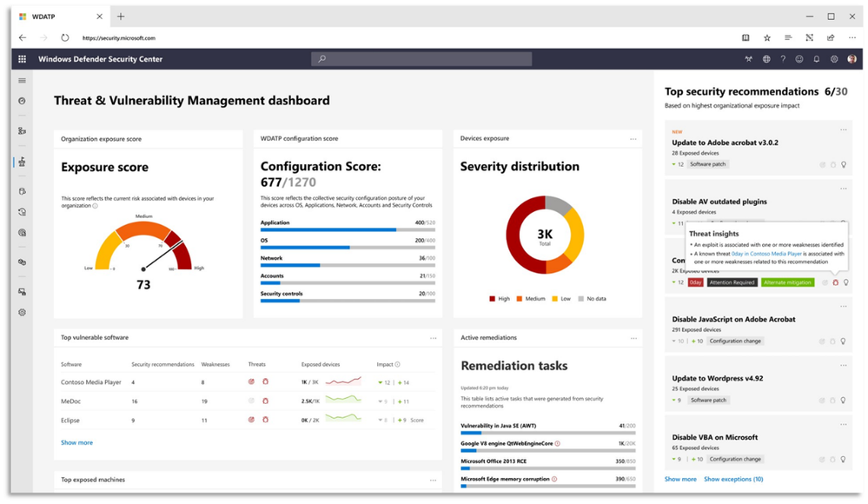Click target threat icon in Contoso Media Player row
This screenshot has width=868, height=504.
(251, 381)
